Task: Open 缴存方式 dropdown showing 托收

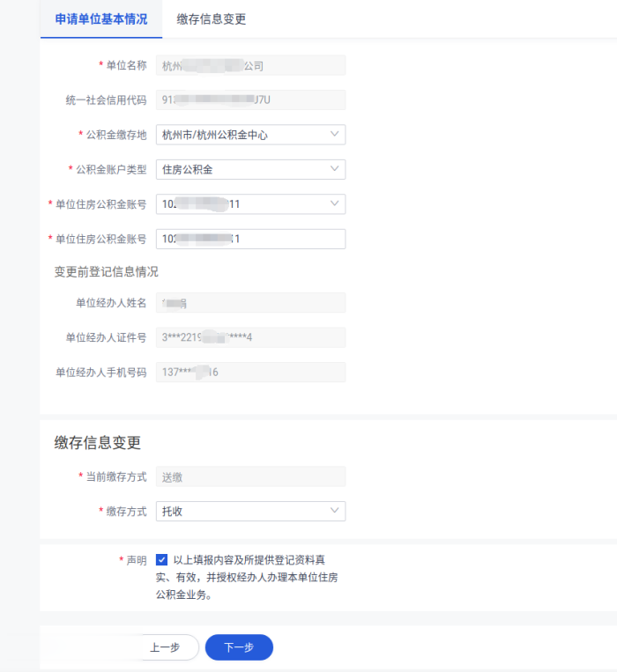Action: 250,512
